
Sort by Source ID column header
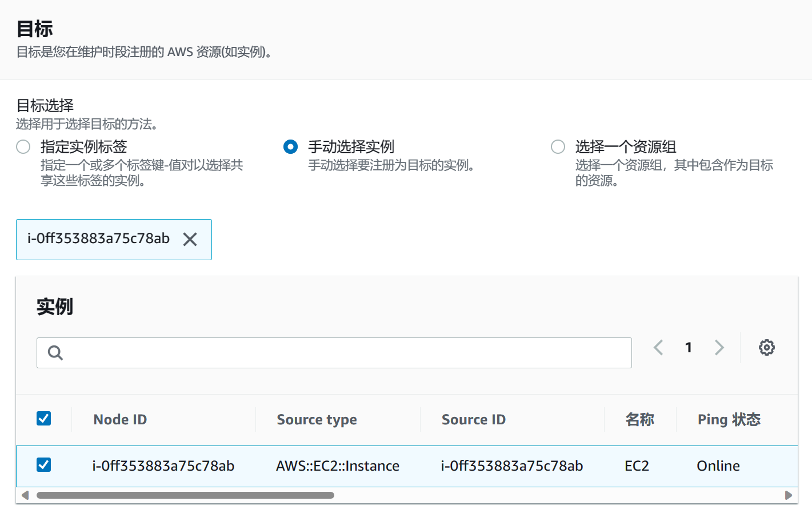[x=474, y=420]
